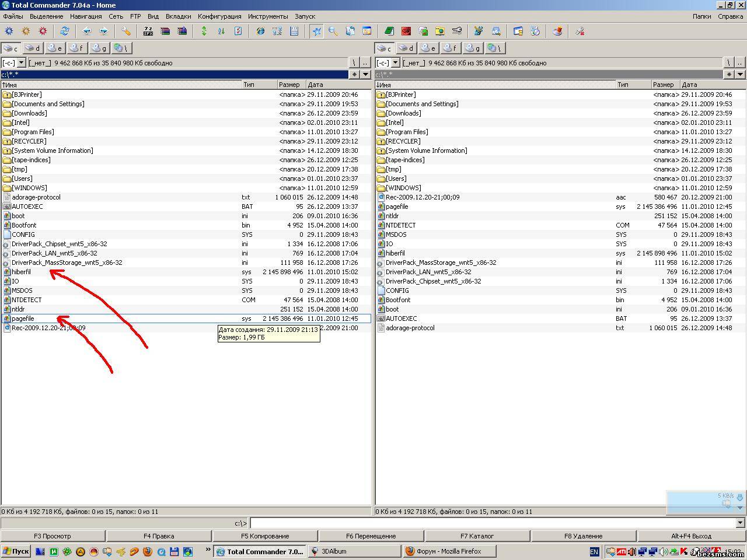Switch right panel to drive g
The height and width of the screenshot is (560, 747).
[x=473, y=48]
